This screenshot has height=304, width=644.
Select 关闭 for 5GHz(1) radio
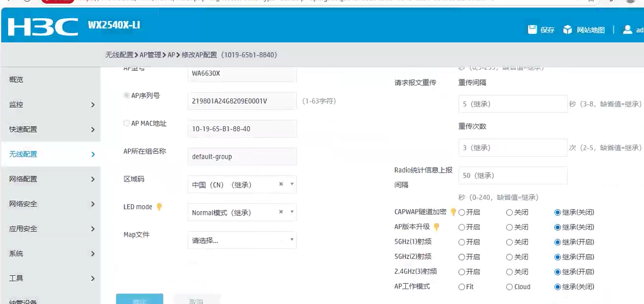[509, 242]
